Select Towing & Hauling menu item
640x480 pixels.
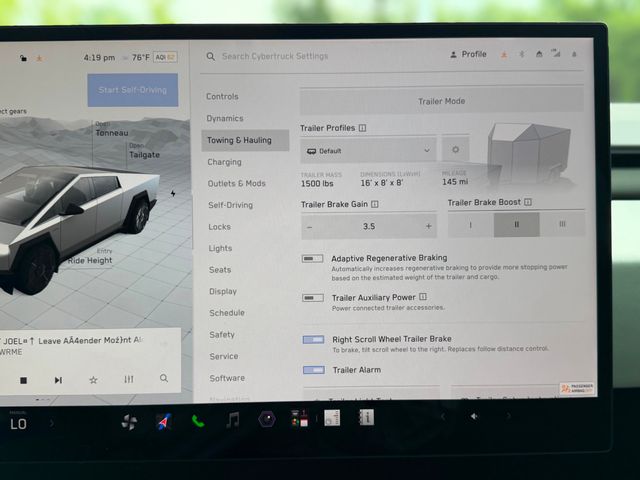click(x=245, y=140)
